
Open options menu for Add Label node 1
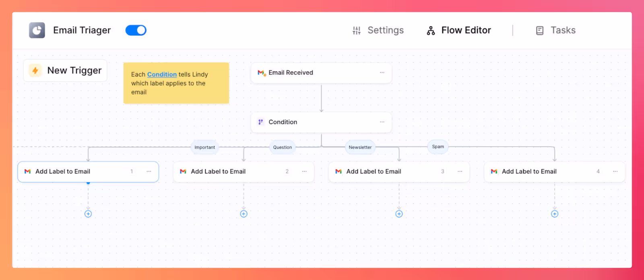(x=149, y=171)
